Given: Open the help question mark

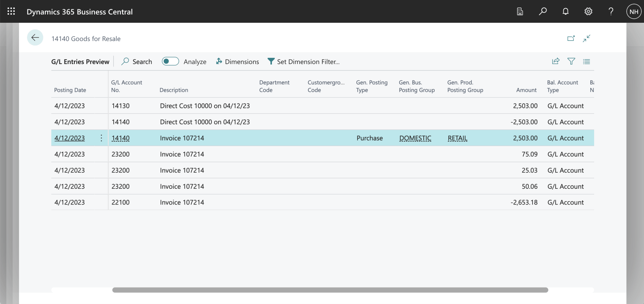Looking at the screenshot, I should (611, 12).
